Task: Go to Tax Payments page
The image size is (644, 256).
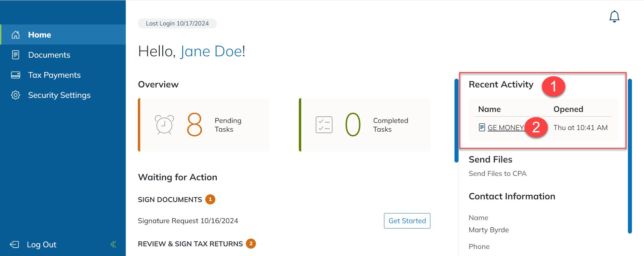Action: 54,75
